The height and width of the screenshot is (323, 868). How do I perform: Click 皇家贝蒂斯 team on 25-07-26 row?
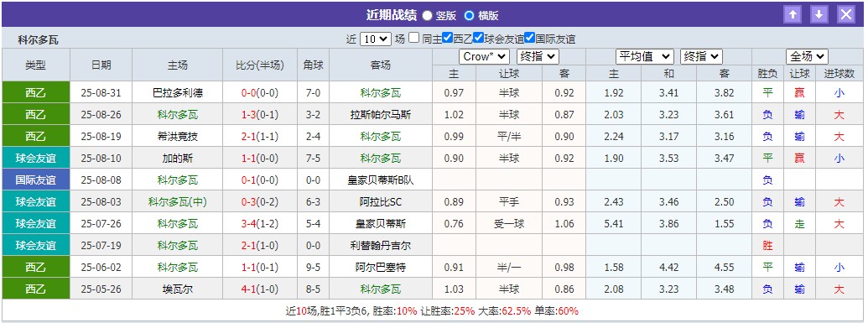(x=380, y=224)
